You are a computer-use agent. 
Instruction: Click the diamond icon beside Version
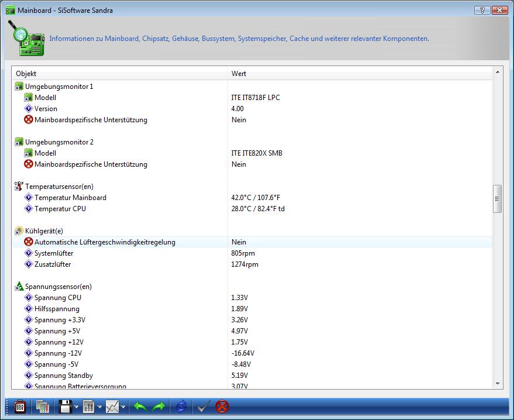[x=29, y=109]
